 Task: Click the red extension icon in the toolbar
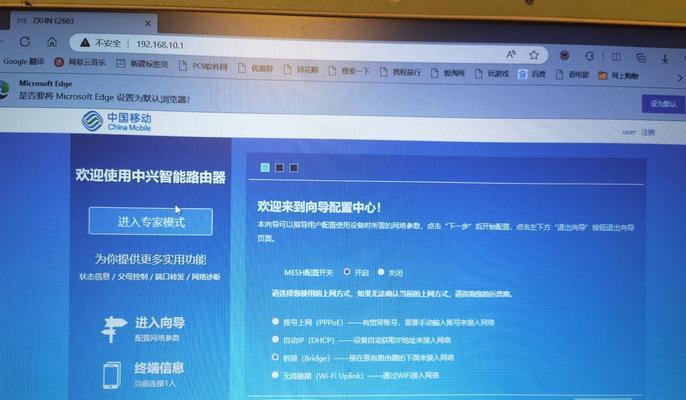(564, 56)
